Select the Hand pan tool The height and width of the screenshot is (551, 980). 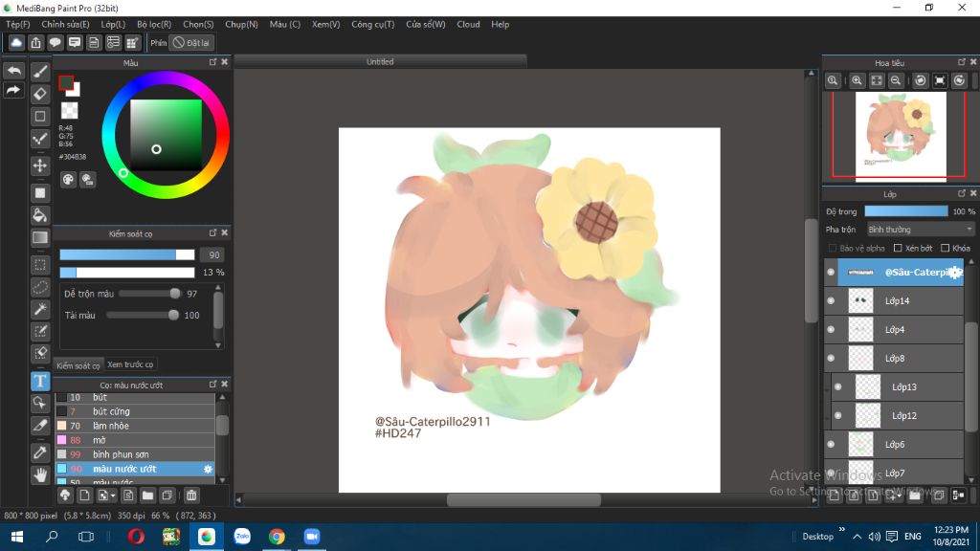point(40,474)
